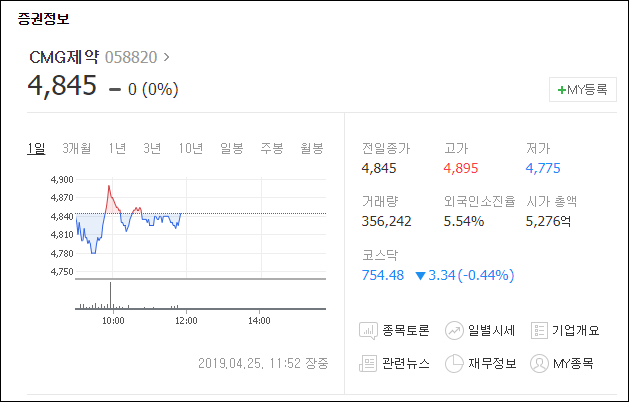Switch to the 3개월 chart tab
629x402 pixels.
coord(77,148)
